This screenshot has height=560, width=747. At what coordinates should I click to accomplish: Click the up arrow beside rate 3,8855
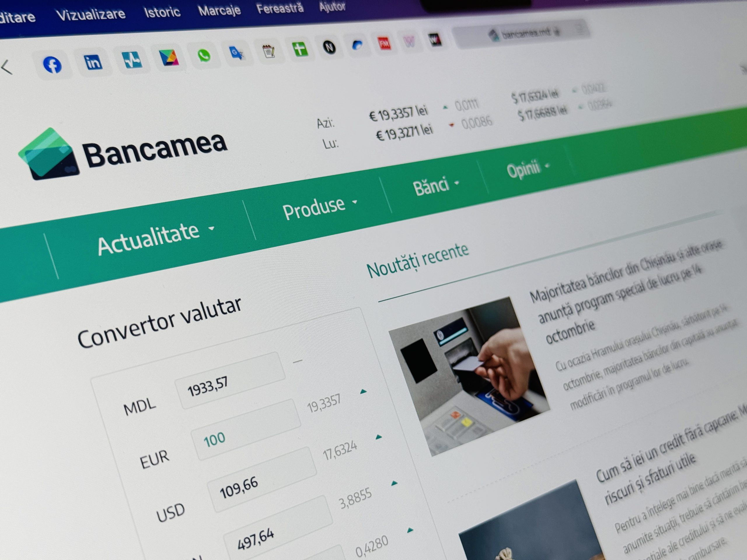click(x=394, y=483)
